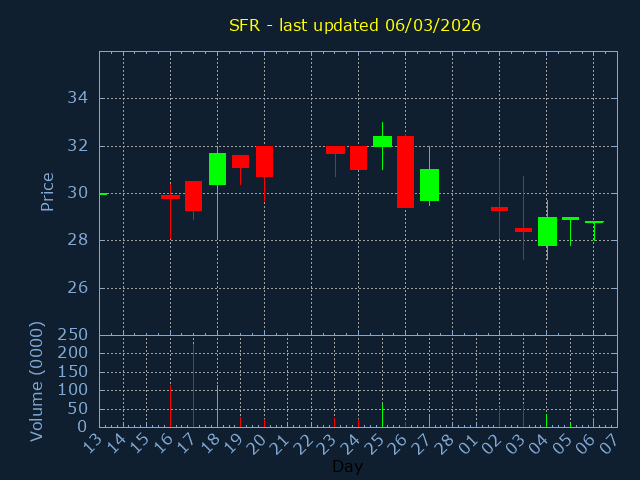Click the green candlestick on day 18

(x=217, y=169)
